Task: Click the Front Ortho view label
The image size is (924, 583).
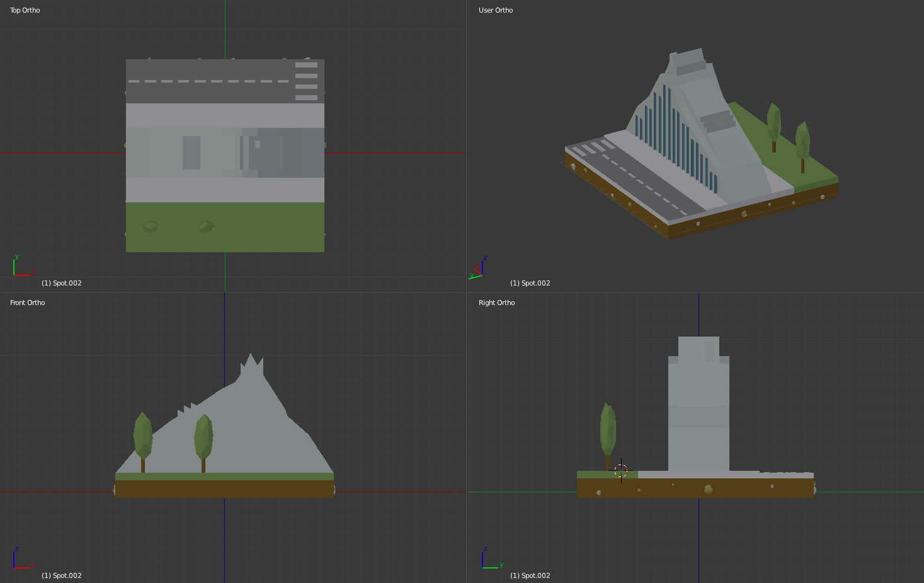Action: point(28,303)
